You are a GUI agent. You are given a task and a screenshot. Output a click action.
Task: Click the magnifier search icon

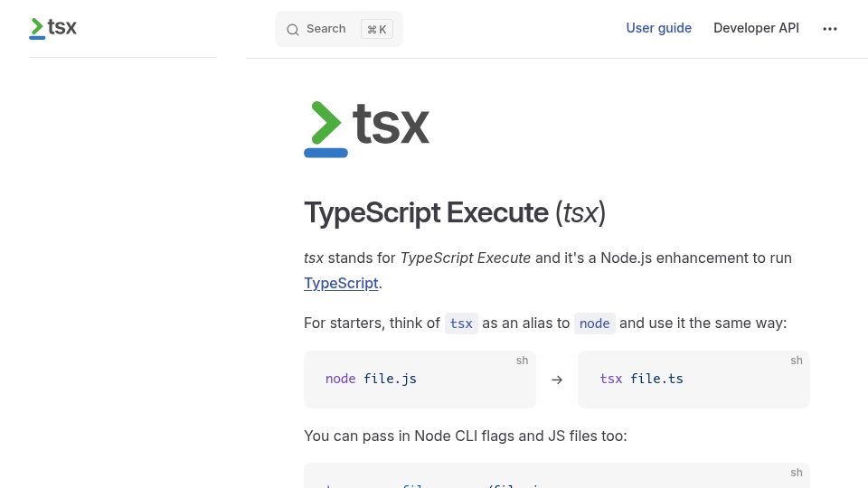(293, 29)
